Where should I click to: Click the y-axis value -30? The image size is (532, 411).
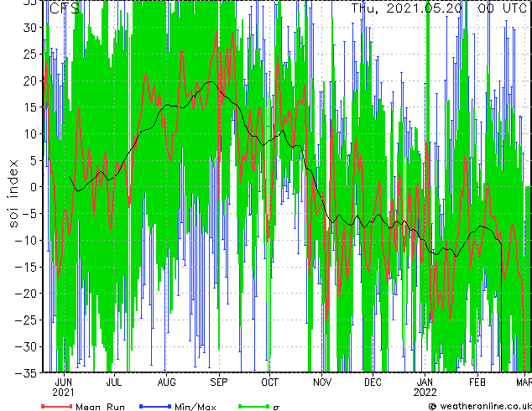[x=27, y=346]
